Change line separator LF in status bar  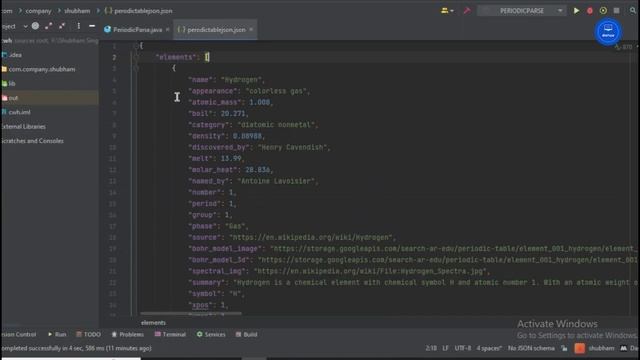[x=445, y=348]
